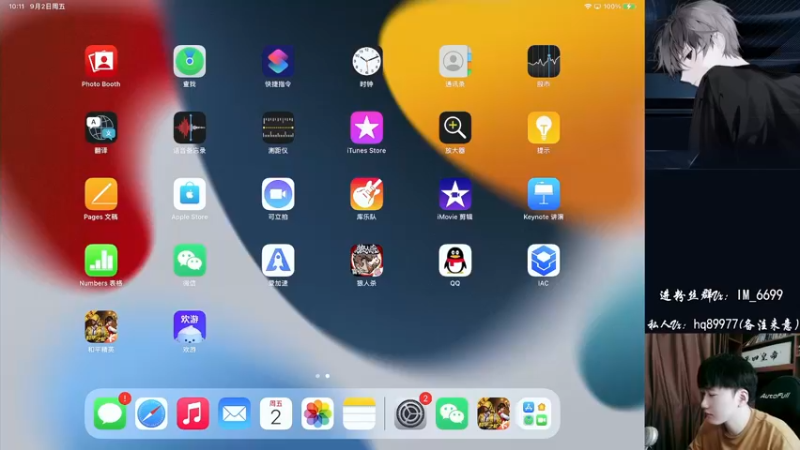Viewport: 800px width, 450px height.
Task: Open the Pages app
Action: pos(101,194)
